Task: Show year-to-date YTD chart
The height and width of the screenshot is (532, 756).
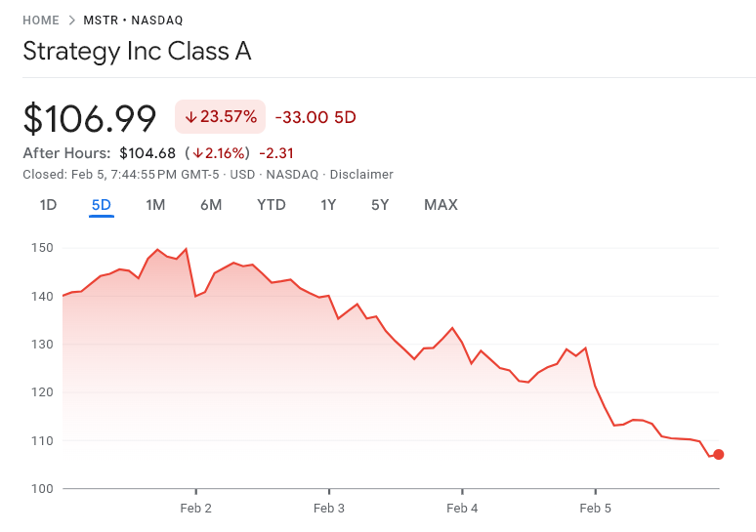Action: point(272,205)
